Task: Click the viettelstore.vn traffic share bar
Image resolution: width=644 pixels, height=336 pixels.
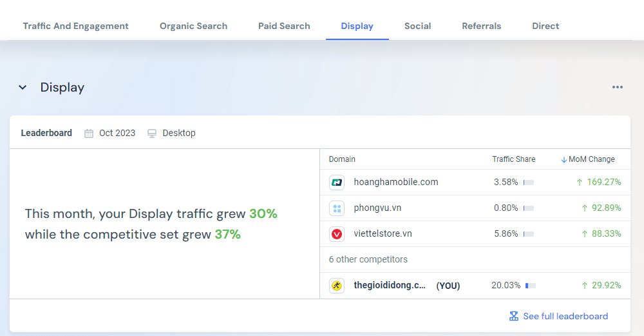Action: pos(529,234)
